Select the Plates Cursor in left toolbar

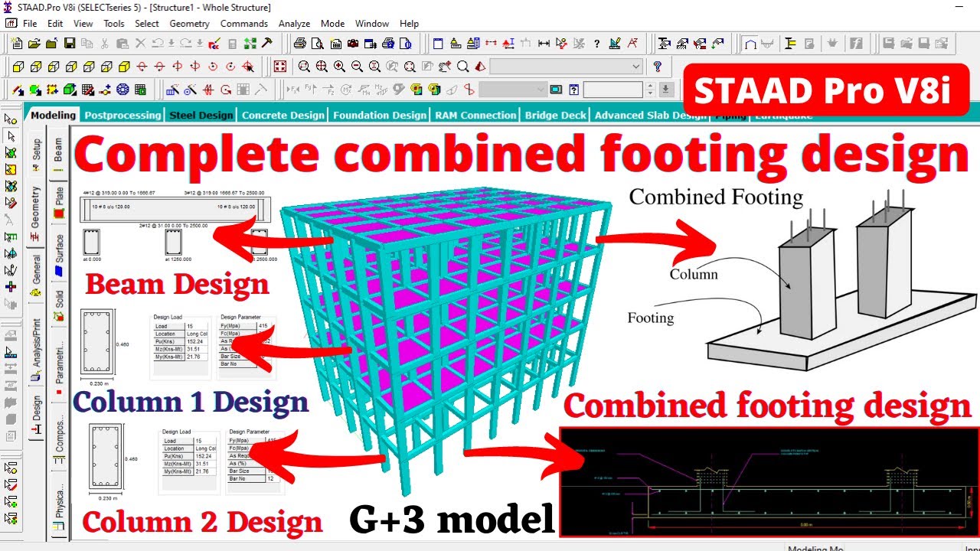pyautogui.click(x=11, y=152)
